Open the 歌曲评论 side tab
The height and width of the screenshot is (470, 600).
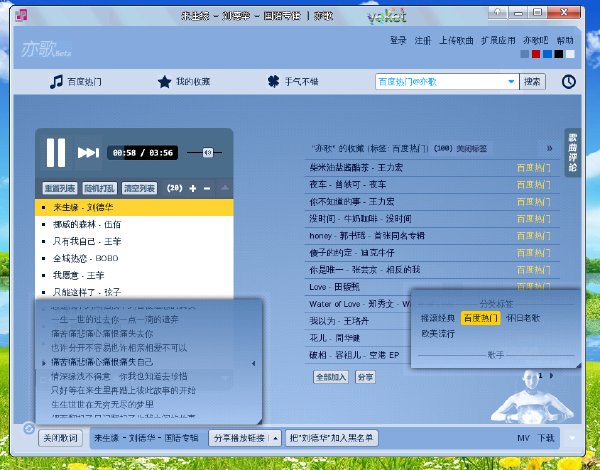pyautogui.click(x=572, y=152)
